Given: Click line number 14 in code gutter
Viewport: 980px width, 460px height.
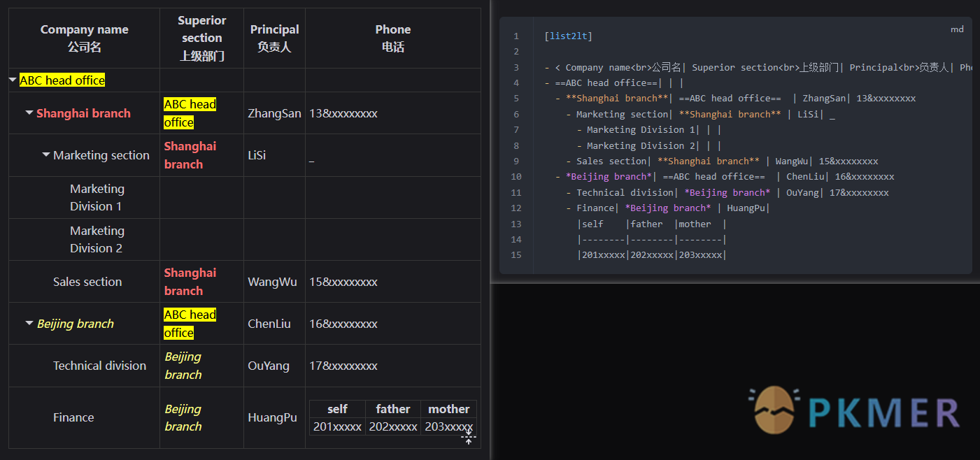Looking at the screenshot, I should [516, 239].
